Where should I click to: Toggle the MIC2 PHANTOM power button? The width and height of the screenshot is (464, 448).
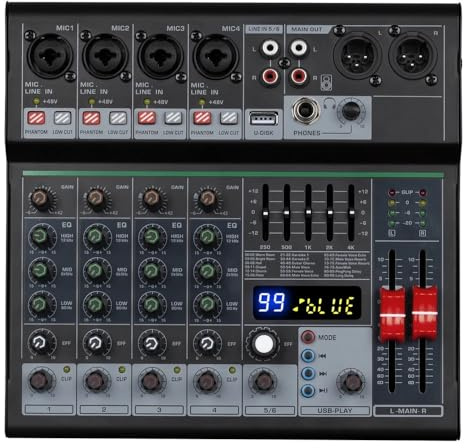(91, 118)
